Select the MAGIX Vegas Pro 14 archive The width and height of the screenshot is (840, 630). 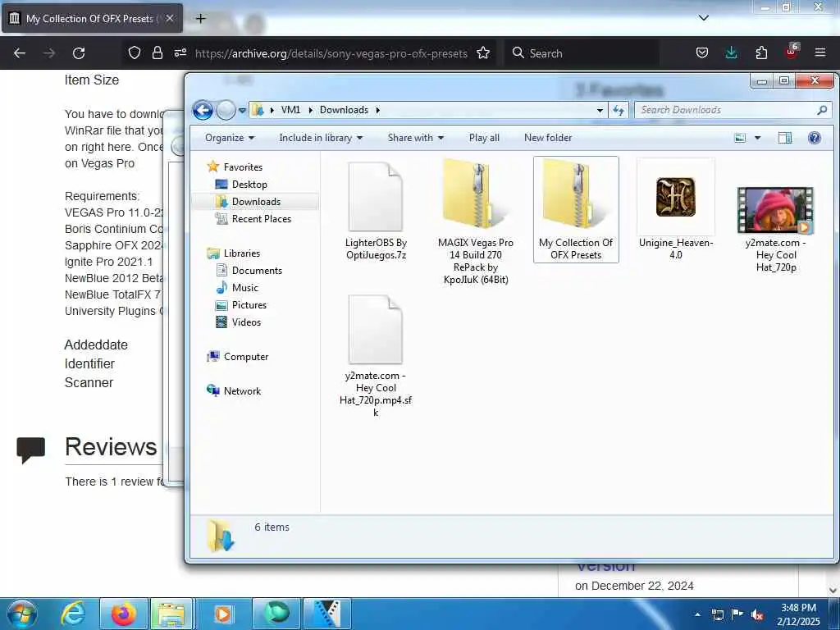point(475,221)
